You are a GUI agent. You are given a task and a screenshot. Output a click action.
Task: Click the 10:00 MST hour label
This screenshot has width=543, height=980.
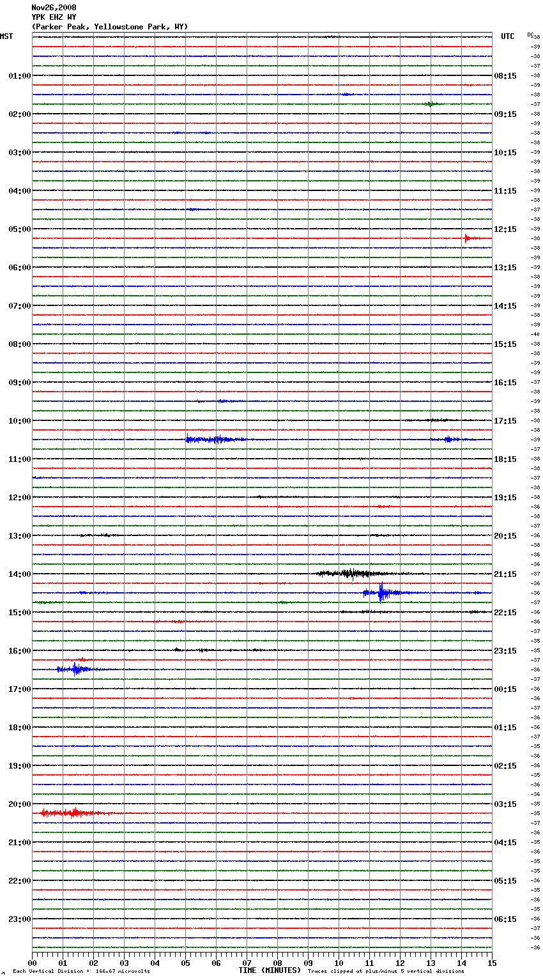[19, 421]
